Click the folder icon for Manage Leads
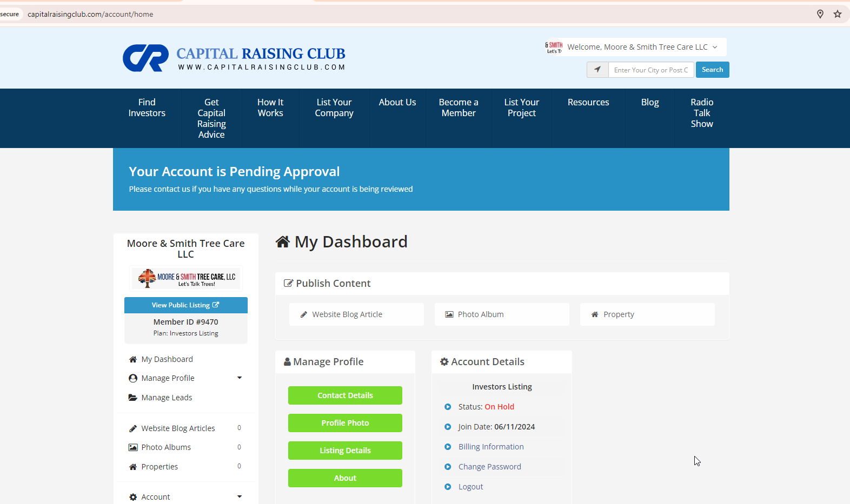Screen dimensions: 850x504 coord(133,398)
